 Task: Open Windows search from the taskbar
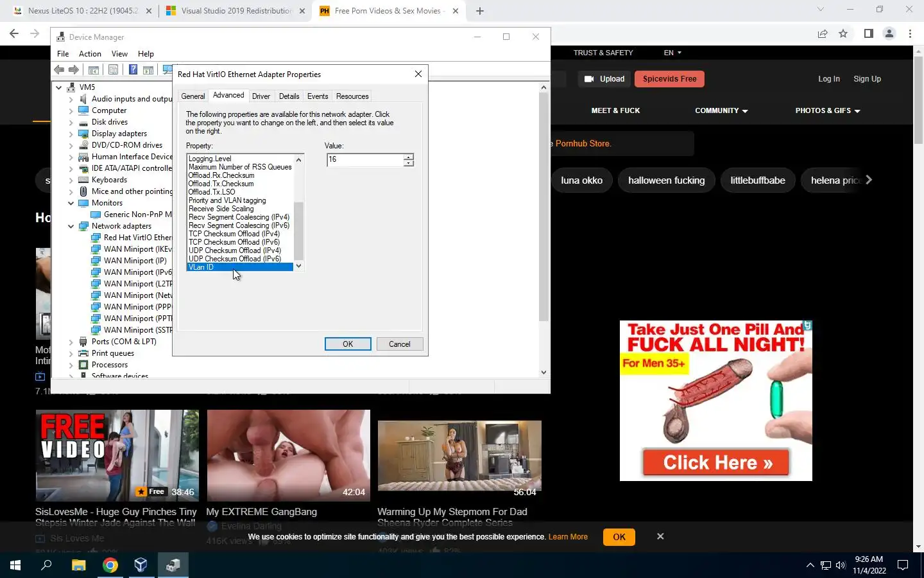[x=46, y=565]
